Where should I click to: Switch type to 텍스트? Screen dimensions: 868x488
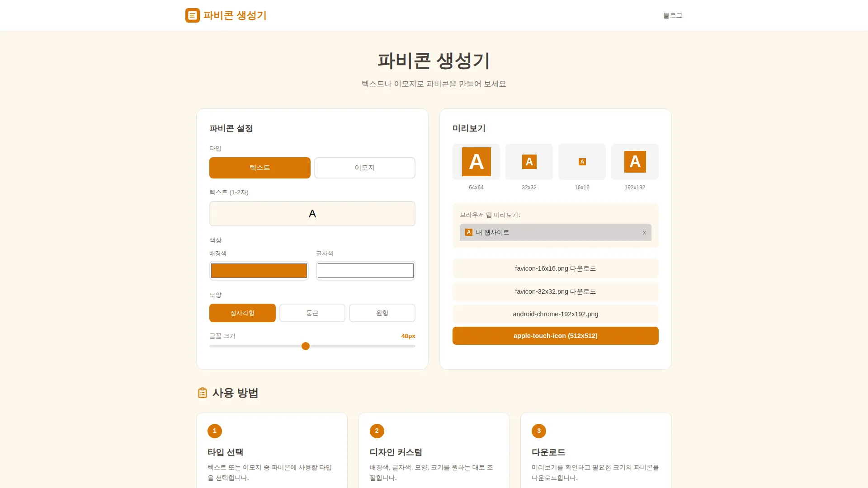point(259,168)
